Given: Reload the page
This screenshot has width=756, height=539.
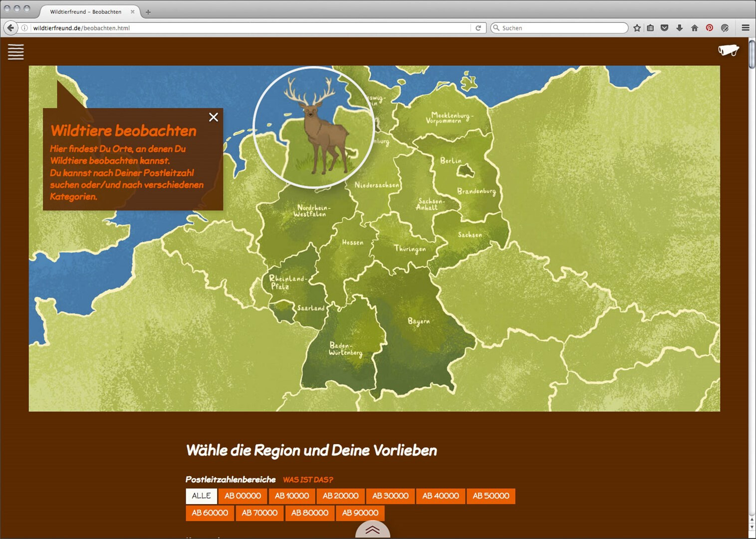Looking at the screenshot, I should pos(478,28).
